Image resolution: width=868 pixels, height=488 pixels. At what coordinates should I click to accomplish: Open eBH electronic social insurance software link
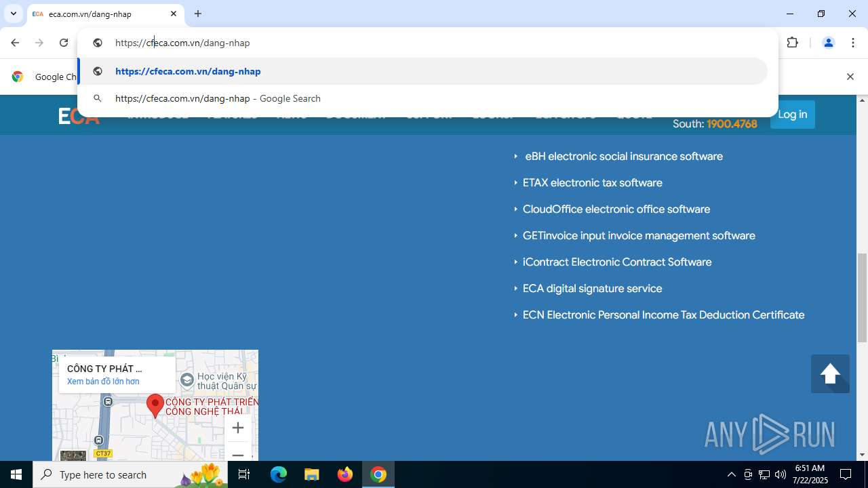click(x=624, y=157)
